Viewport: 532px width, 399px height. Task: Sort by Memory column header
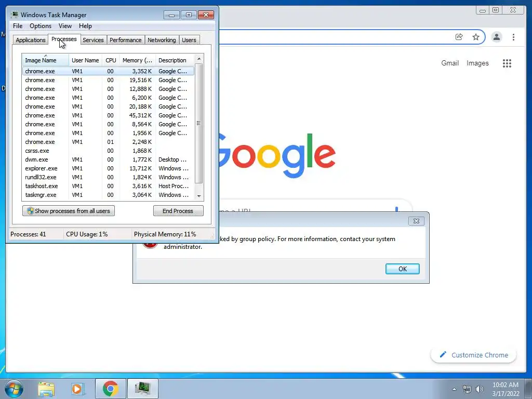(x=137, y=60)
